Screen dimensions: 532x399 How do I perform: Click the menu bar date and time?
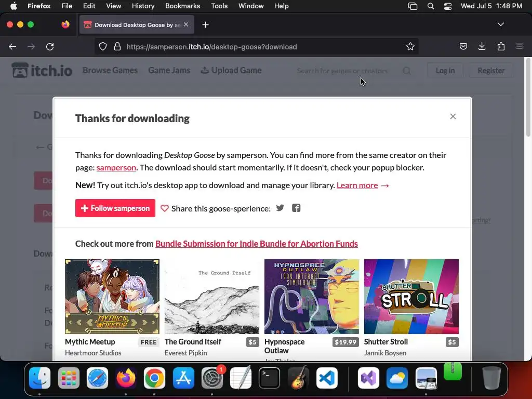[491, 6]
